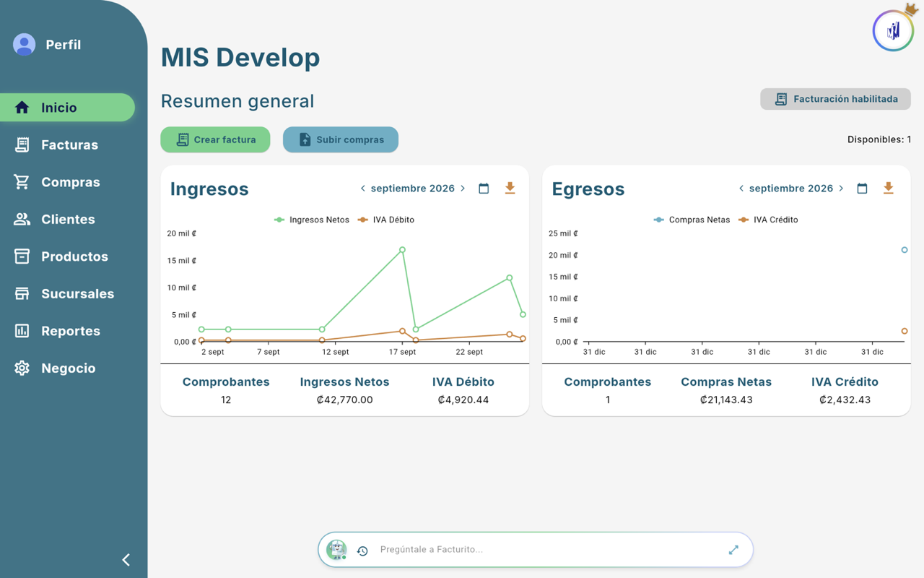Screen dimensions: 924x578
Task: Click the septiembre 2026 label in Egresos
Action: (x=791, y=189)
